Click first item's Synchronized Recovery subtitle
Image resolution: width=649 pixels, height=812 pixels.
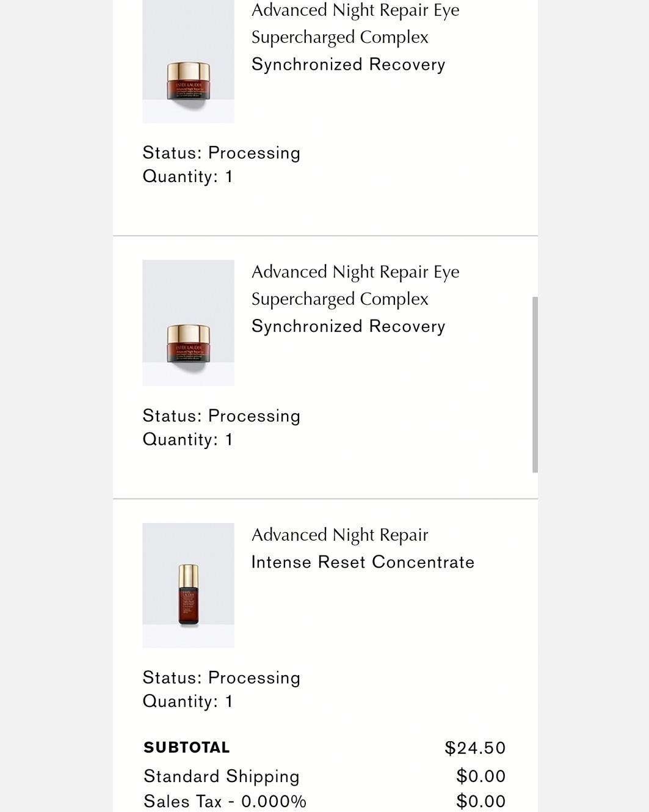(x=348, y=64)
